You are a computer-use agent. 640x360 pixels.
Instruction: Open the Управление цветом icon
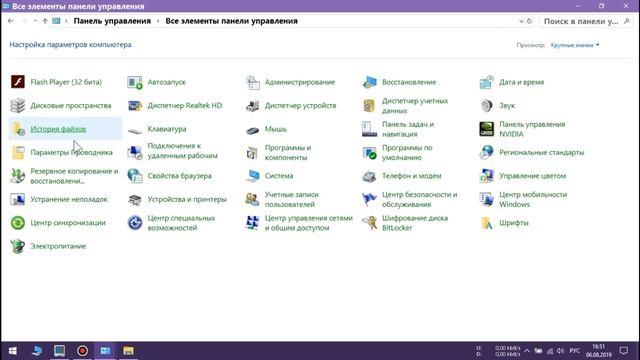tap(487, 176)
